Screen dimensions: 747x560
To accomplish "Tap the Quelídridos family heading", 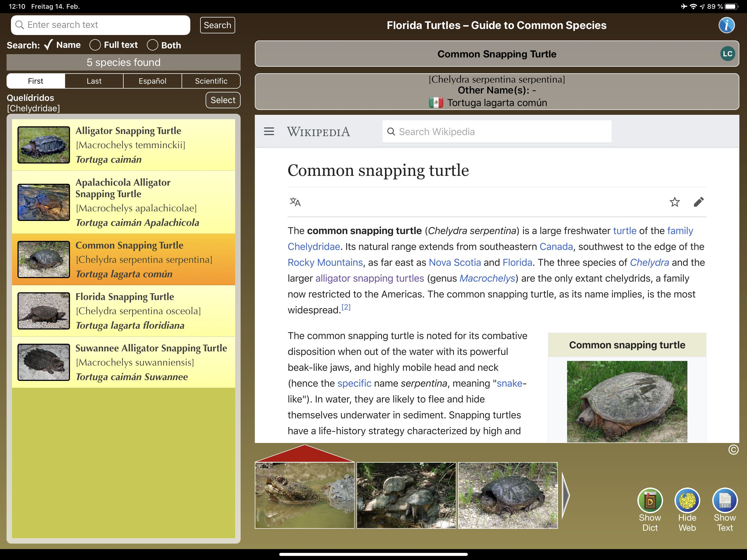I will (x=30, y=98).
